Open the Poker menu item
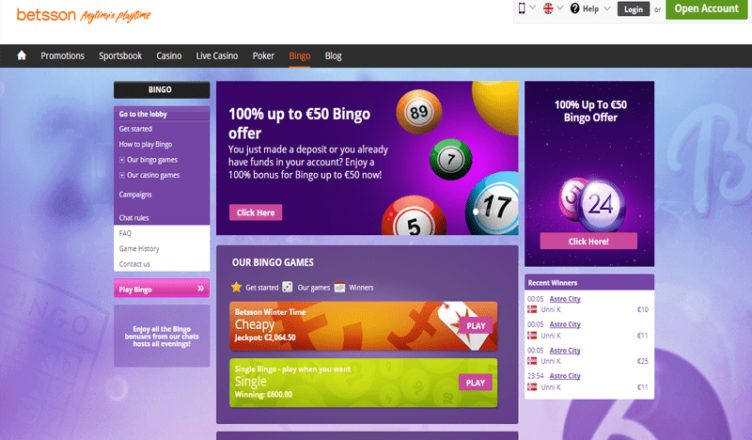The image size is (752, 440). coord(263,56)
